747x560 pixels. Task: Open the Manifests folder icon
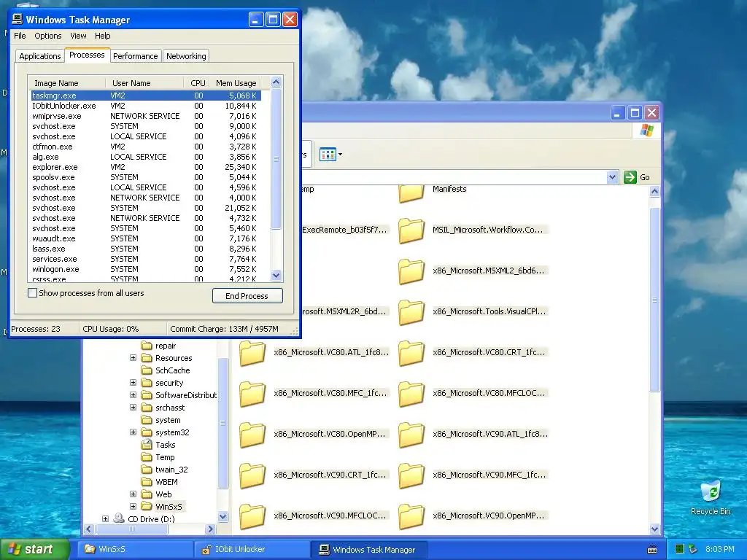click(411, 192)
